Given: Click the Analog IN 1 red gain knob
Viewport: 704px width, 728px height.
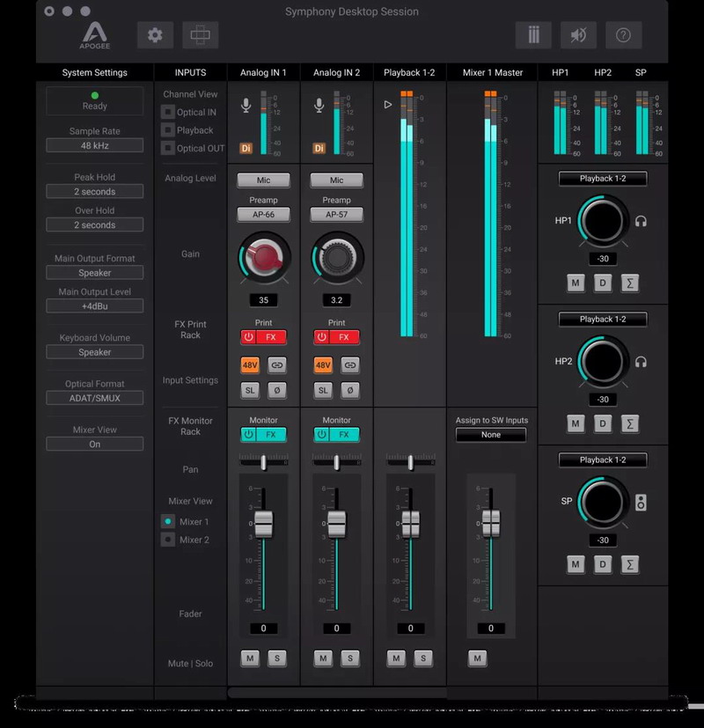Looking at the screenshot, I should tap(265, 258).
